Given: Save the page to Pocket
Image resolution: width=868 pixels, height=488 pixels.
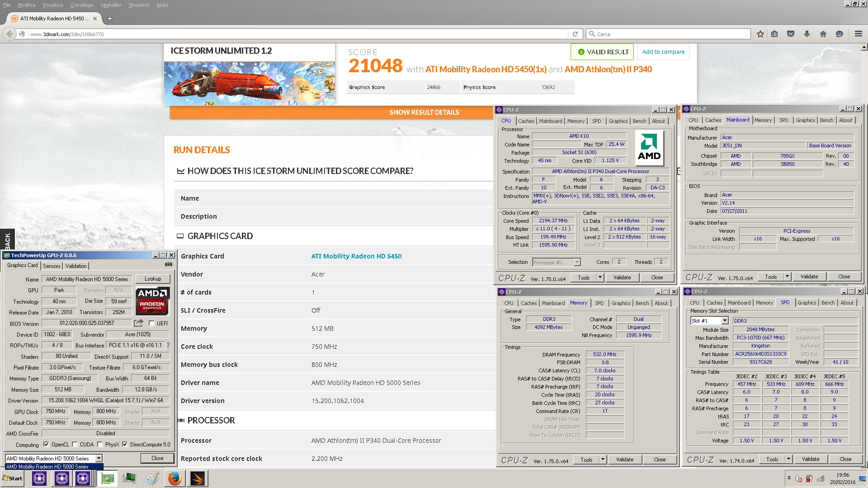Looking at the screenshot, I should [x=791, y=34].
